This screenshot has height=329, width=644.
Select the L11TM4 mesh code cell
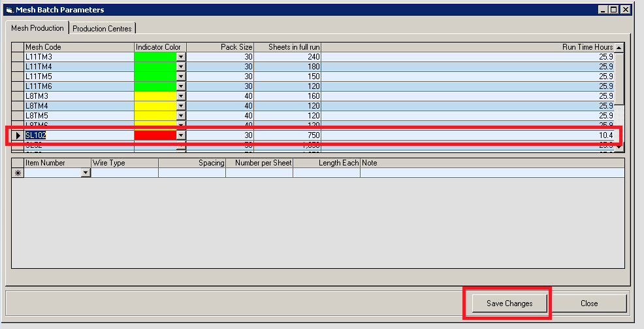(79, 67)
